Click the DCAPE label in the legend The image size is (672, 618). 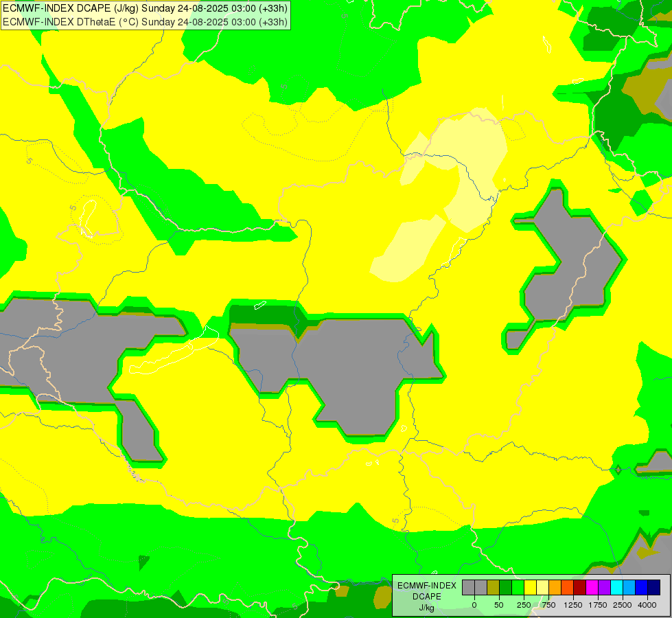pyautogui.click(x=427, y=597)
